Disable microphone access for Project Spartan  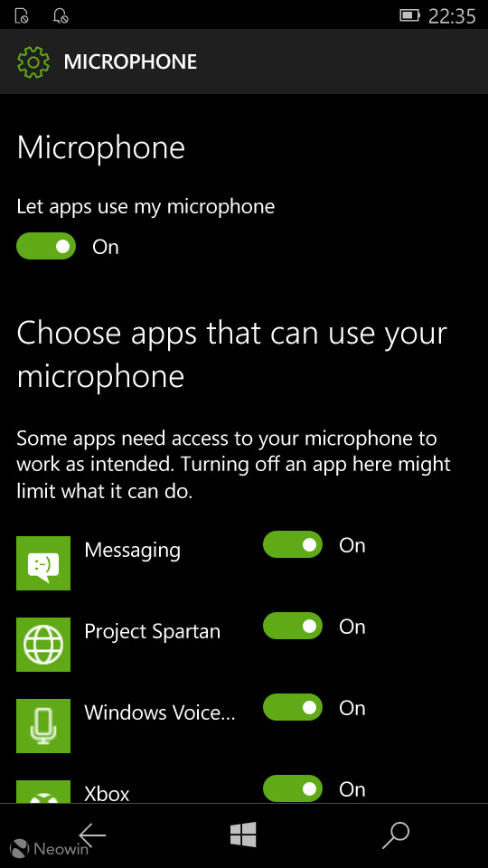(x=293, y=626)
